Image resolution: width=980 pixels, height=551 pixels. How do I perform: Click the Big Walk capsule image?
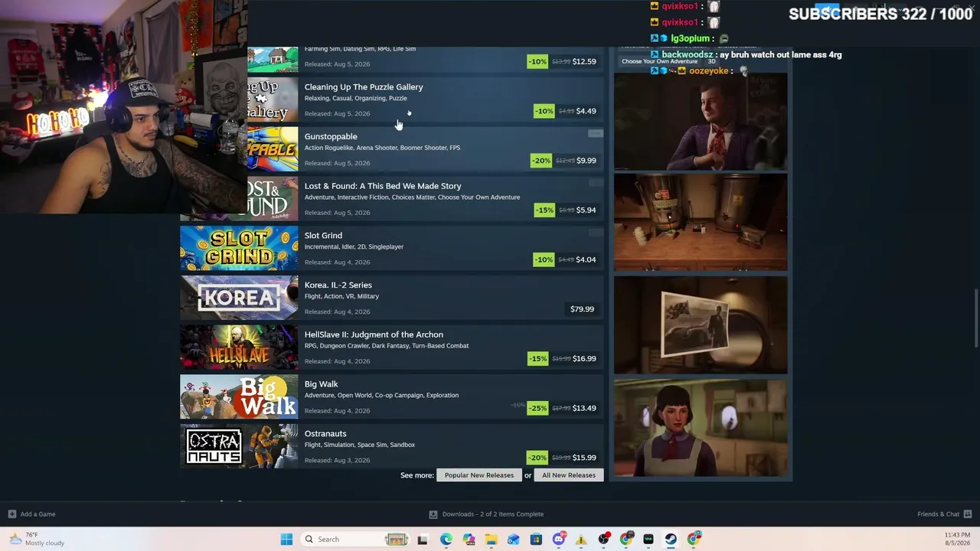[x=239, y=396]
